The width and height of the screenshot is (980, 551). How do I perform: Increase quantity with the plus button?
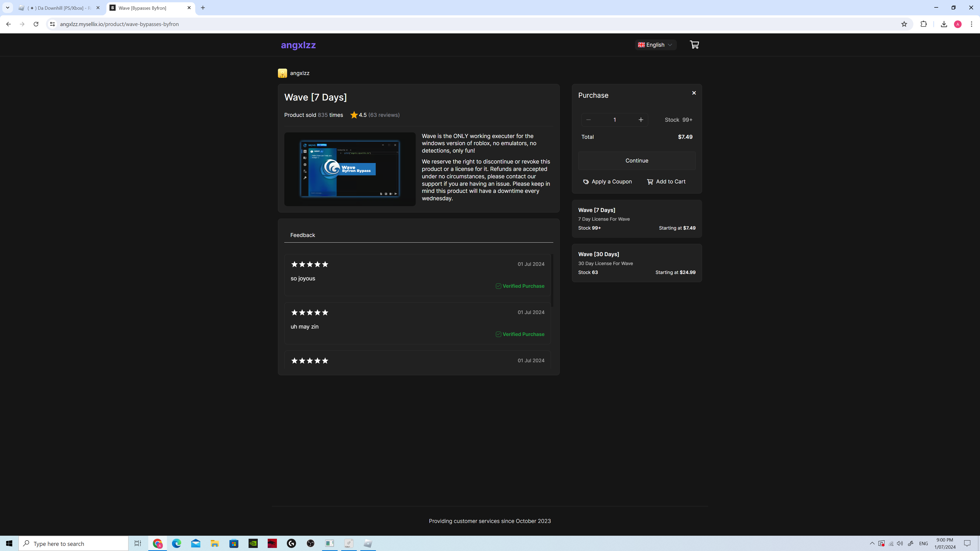coord(641,120)
